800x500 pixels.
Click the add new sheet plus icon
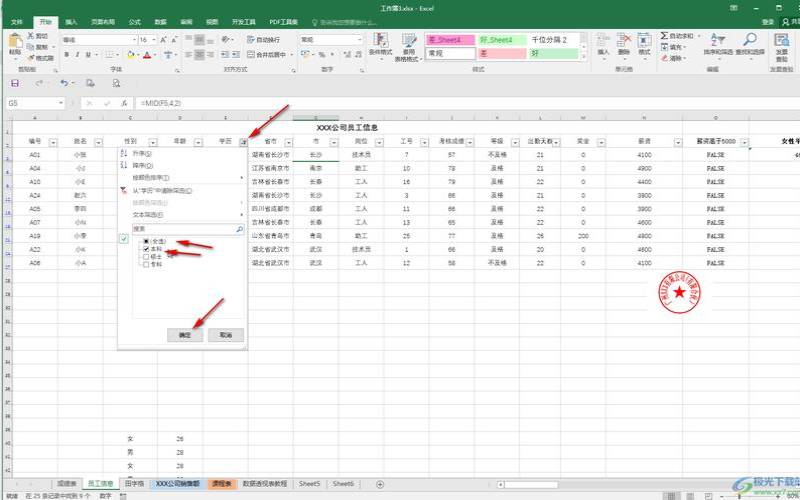380,484
